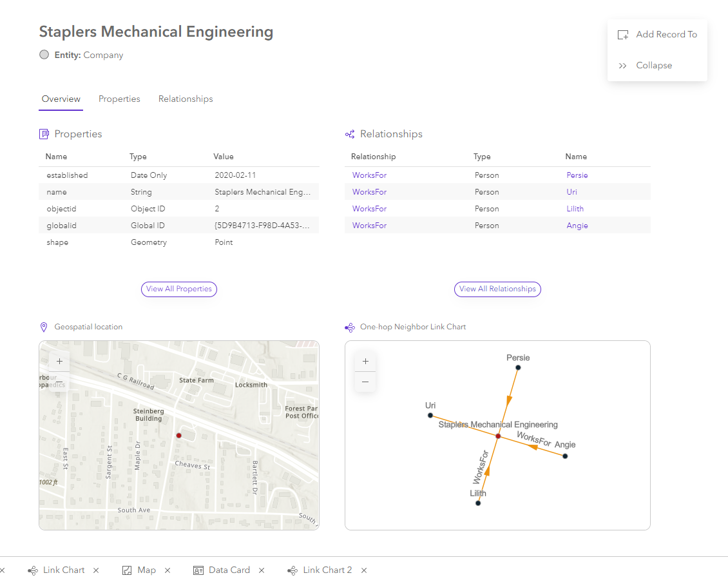
Task: Click the One-hop Neighbor Link Chart icon
Action: (x=350, y=327)
